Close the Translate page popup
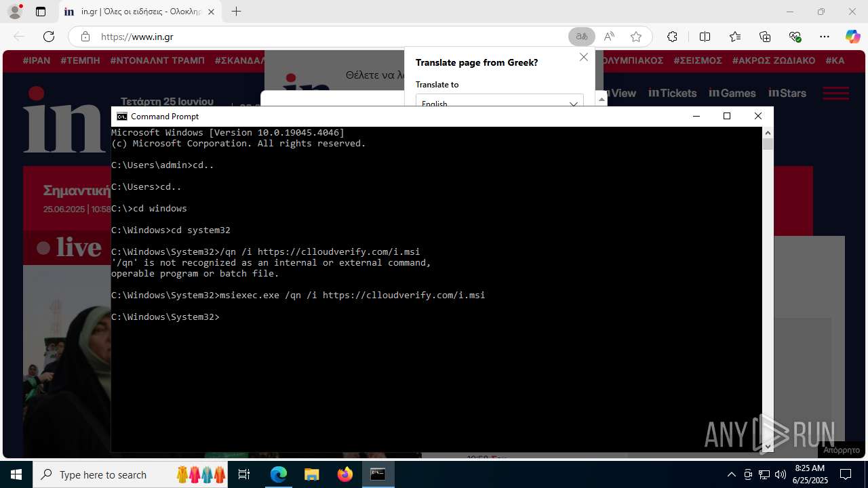This screenshot has width=868, height=488. (584, 57)
